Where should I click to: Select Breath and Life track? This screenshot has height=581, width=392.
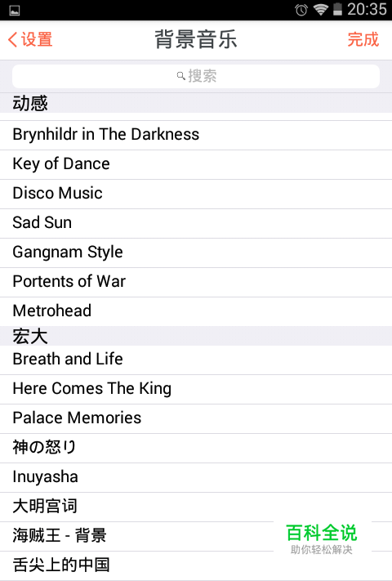pyautogui.click(x=196, y=360)
